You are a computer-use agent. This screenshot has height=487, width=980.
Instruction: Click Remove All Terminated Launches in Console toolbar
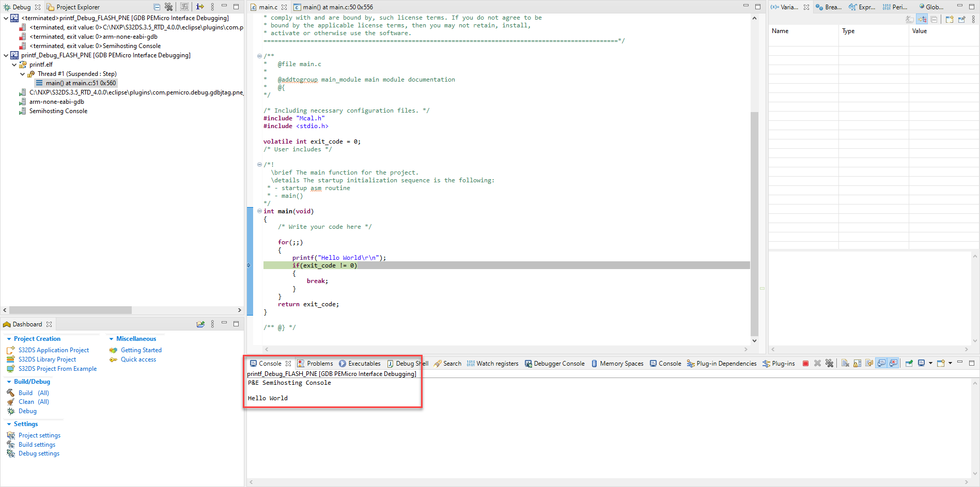tap(830, 364)
